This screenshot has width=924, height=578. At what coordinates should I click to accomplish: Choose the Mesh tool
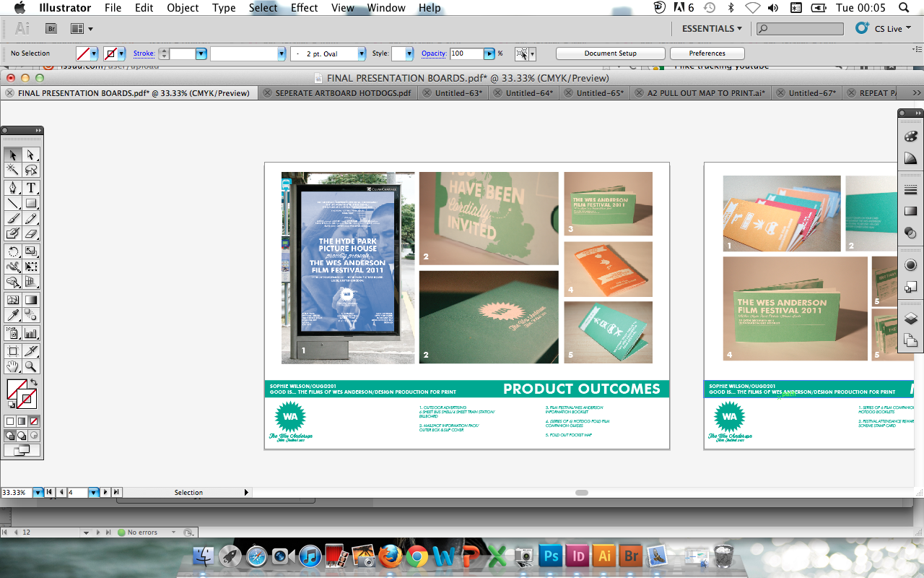13,300
